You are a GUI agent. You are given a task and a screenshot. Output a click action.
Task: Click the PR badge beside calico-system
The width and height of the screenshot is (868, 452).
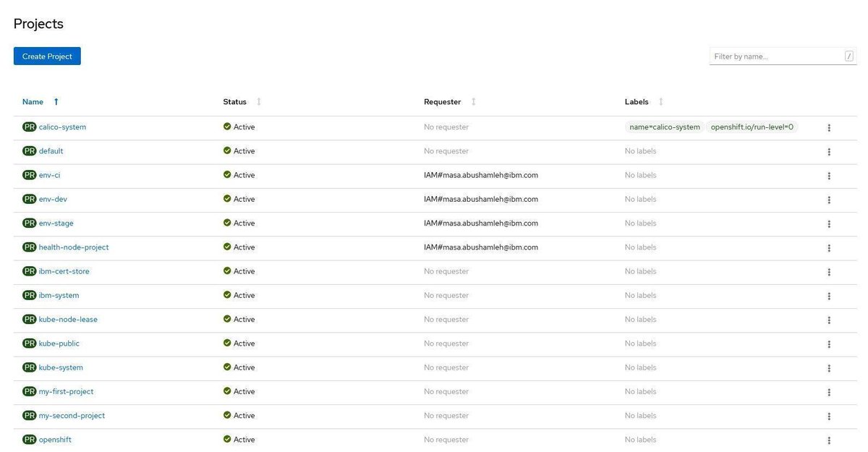(x=30, y=127)
